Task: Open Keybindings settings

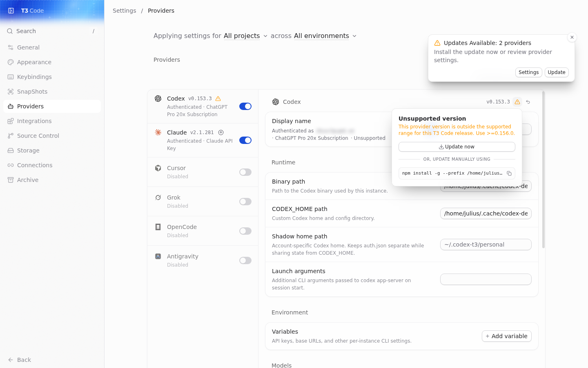Action: 52,77
